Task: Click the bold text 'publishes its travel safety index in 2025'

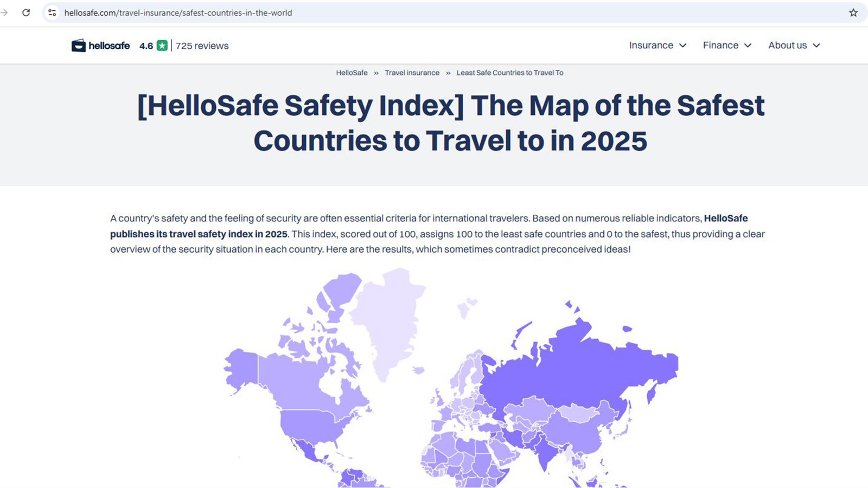Action: pyautogui.click(x=199, y=234)
